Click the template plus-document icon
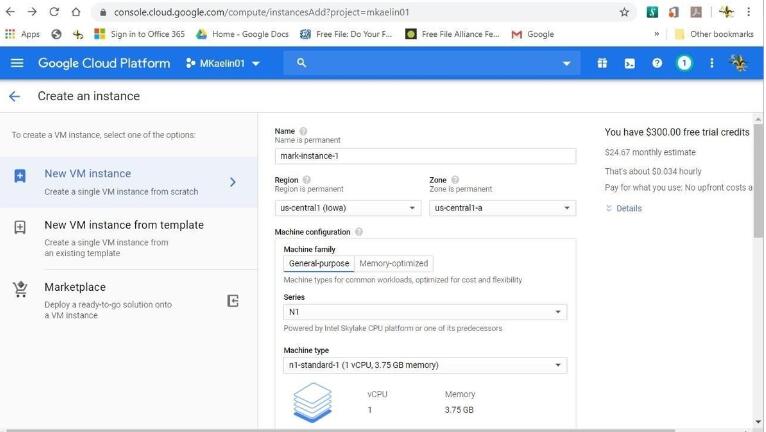 pyautogui.click(x=20, y=227)
